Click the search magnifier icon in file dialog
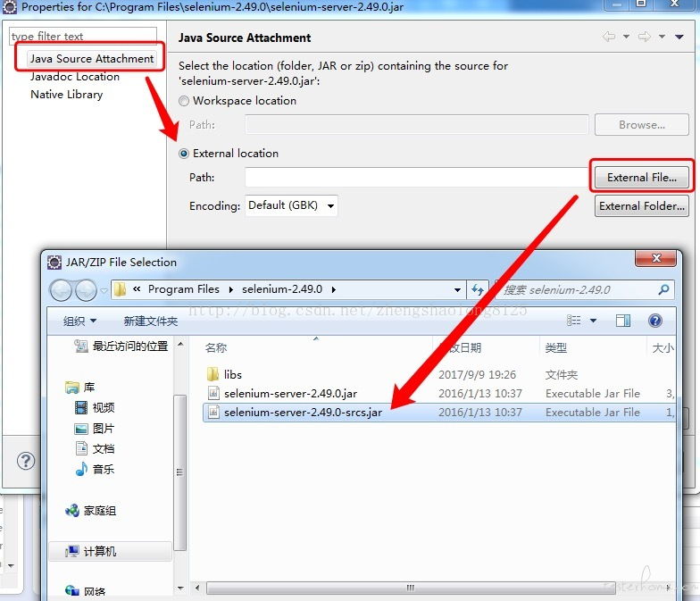700x601 pixels. (664, 289)
